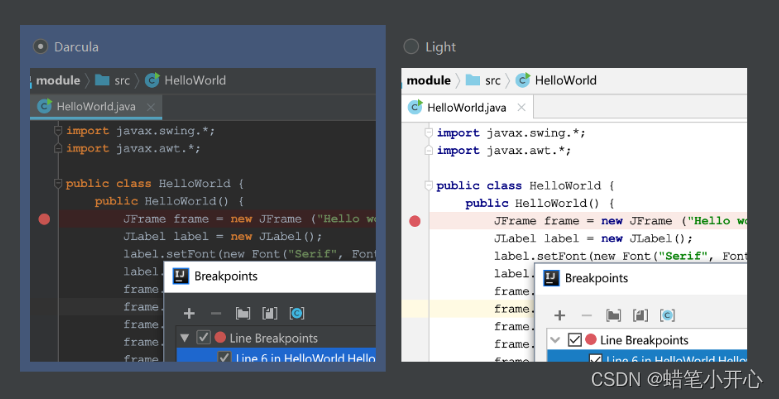Toggle Line 6 breakpoint checkbox in Light preview

tap(595, 358)
